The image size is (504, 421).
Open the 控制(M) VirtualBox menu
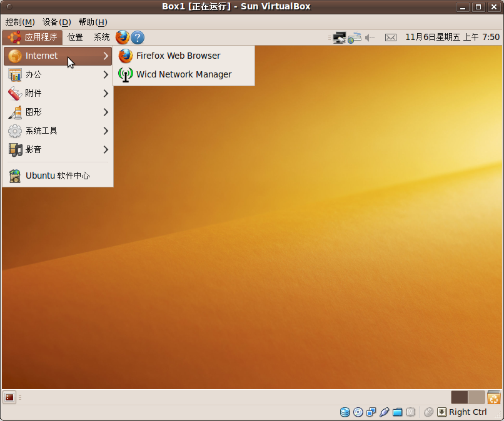20,22
